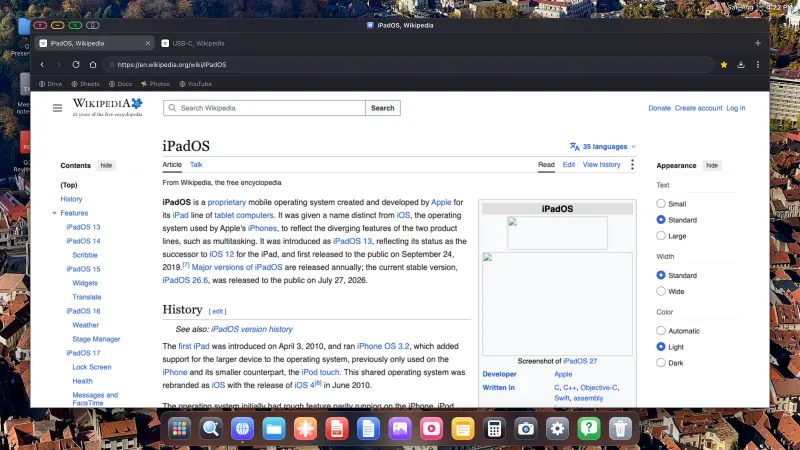Open the browser downloads icon
The width and height of the screenshot is (800, 450).
click(x=741, y=65)
